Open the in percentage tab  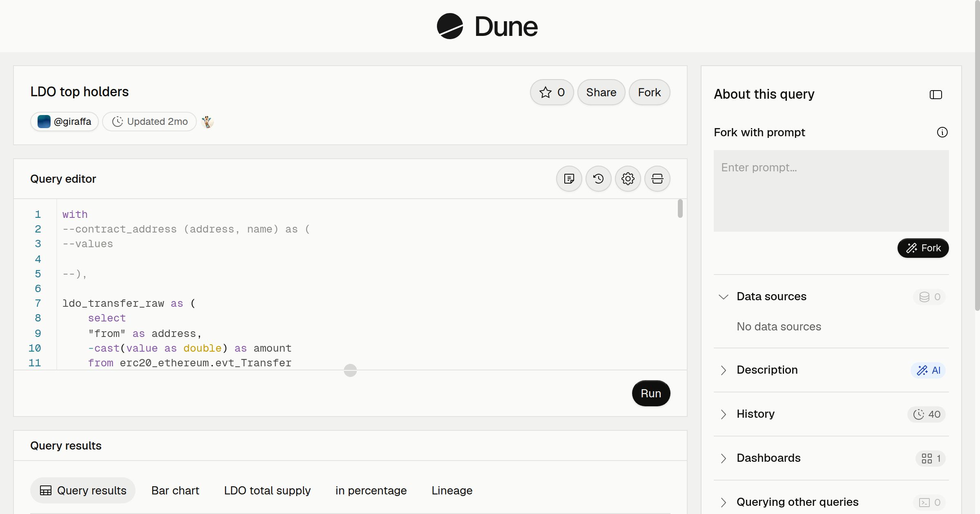[x=371, y=490]
